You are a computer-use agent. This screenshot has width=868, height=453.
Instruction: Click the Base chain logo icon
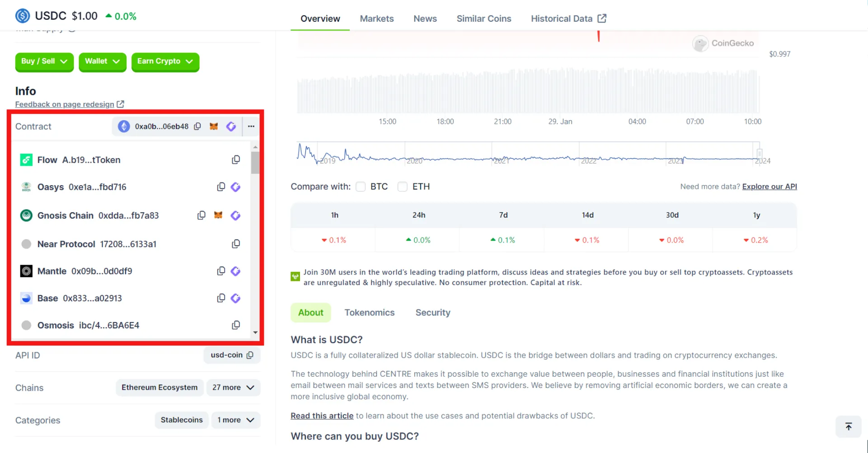[x=26, y=298]
